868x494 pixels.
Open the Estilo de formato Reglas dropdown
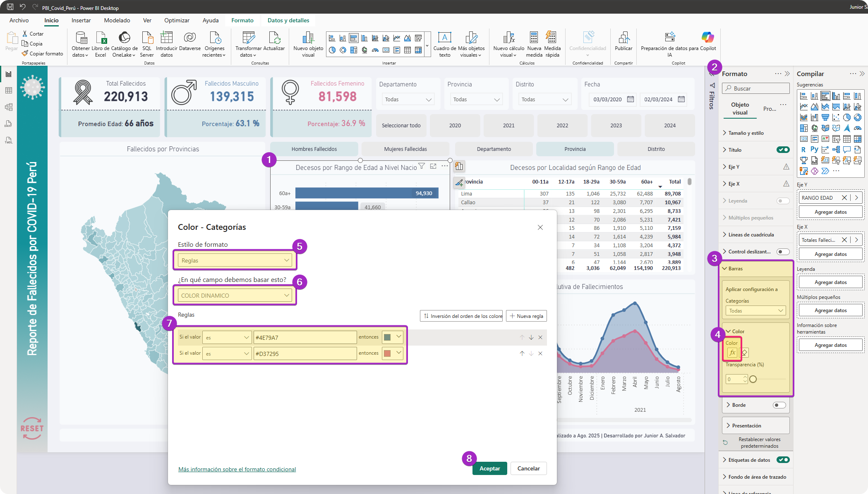tap(235, 260)
